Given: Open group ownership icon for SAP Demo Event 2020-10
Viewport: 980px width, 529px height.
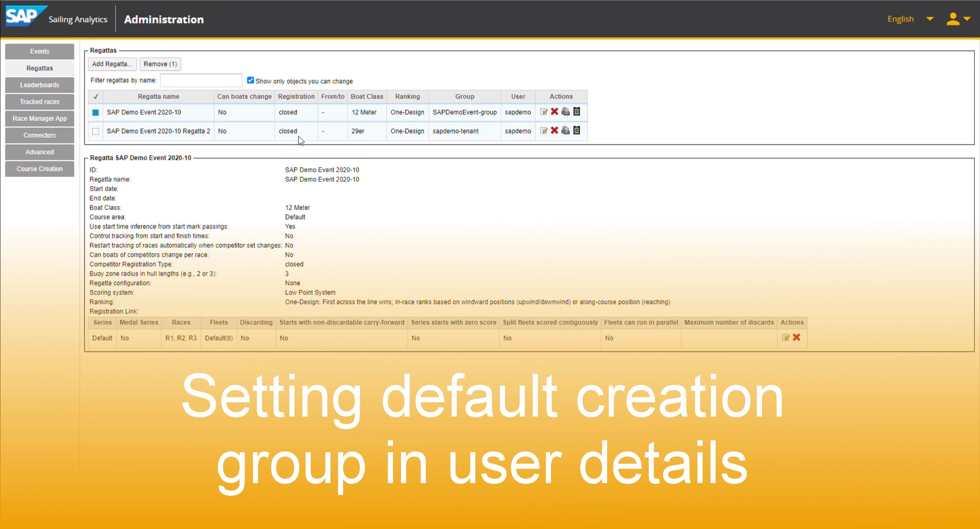Looking at the screenshot, I should (x=565, y=112).
